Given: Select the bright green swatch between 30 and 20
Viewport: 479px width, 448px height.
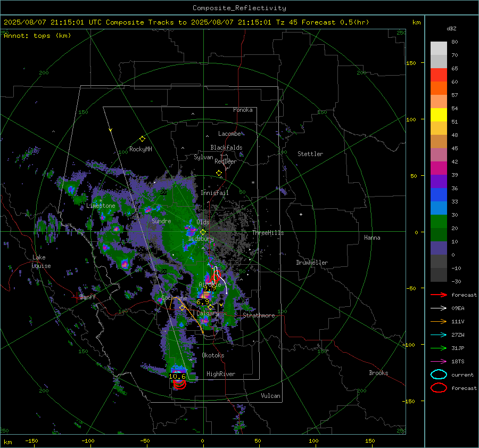Looking at the screenshot, I should (439, 222).
